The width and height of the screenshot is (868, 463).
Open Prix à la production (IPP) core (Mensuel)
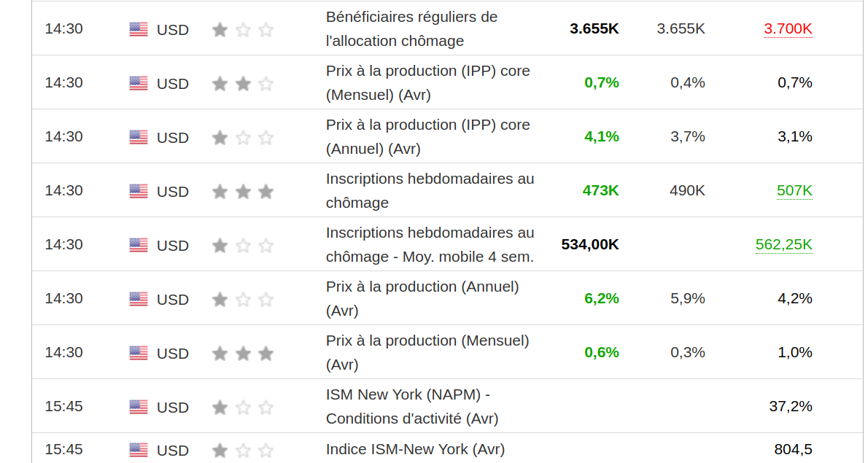click(427, 82)
